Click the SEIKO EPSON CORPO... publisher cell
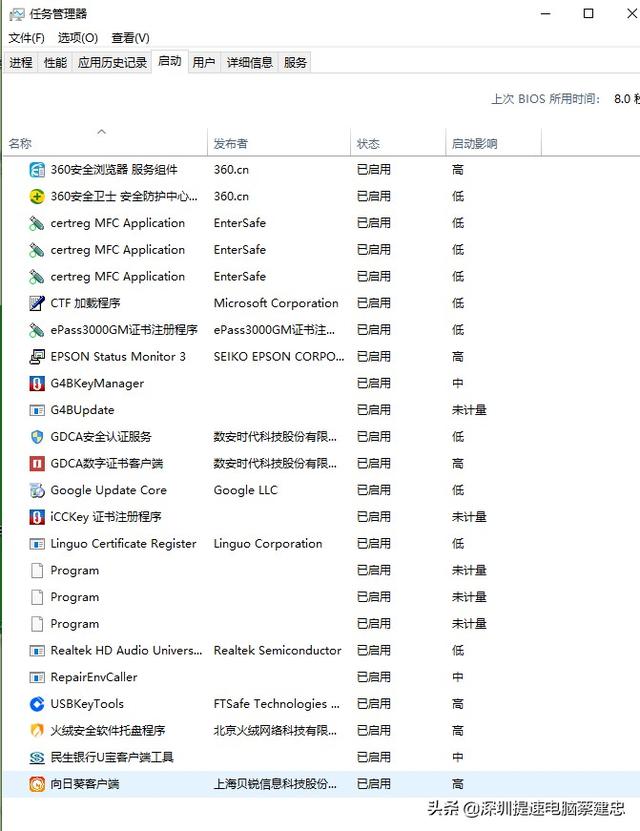640x831 pixels. pos(279,357)
